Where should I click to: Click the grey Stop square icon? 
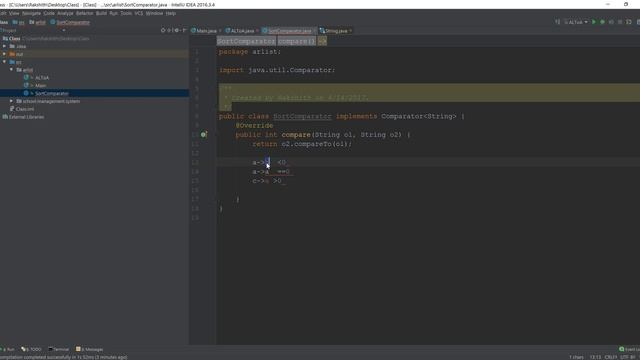[x=620, y=22]
